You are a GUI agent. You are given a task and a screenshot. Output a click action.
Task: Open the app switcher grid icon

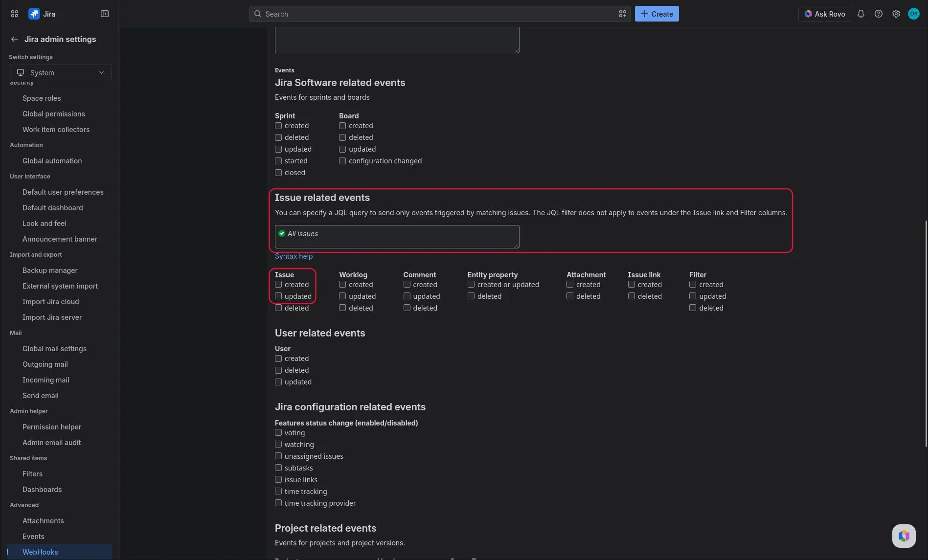click(15, 14)
